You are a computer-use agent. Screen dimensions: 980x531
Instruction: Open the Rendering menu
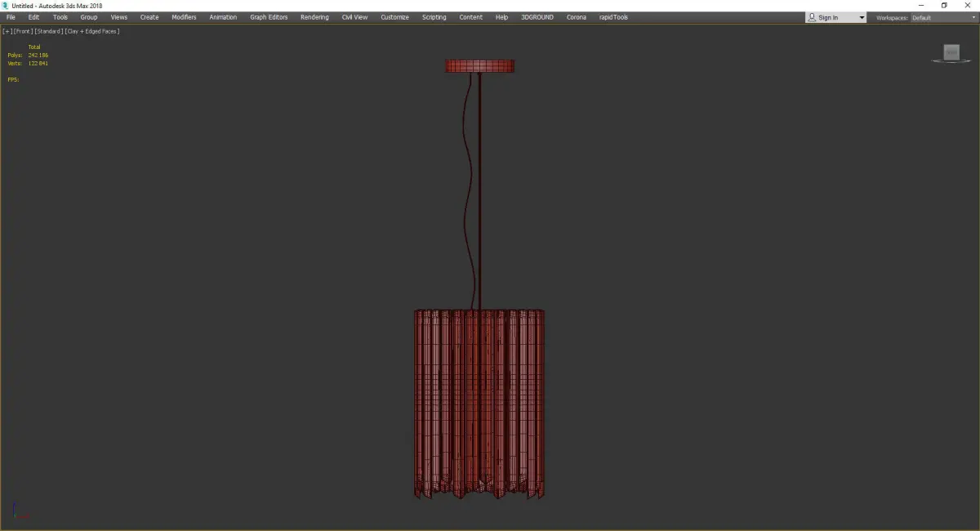tap(314, 17)
